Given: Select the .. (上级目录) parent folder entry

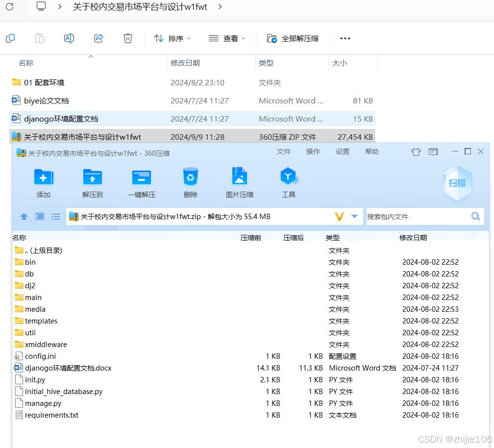Looking at the screenshot, I should (38, 250).
